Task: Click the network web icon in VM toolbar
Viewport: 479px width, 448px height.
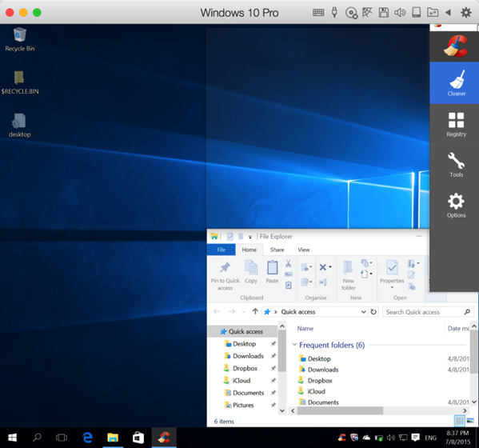Action: (x=367, y=13)
